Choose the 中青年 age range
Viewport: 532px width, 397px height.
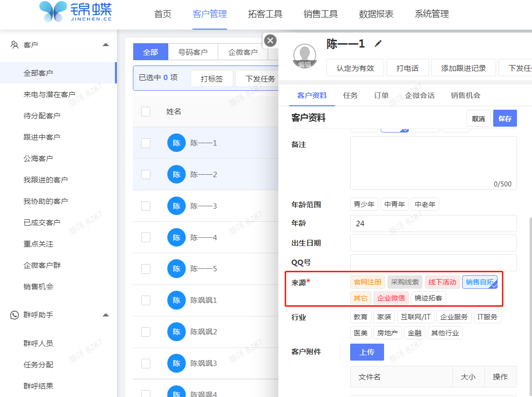(395, 204)
